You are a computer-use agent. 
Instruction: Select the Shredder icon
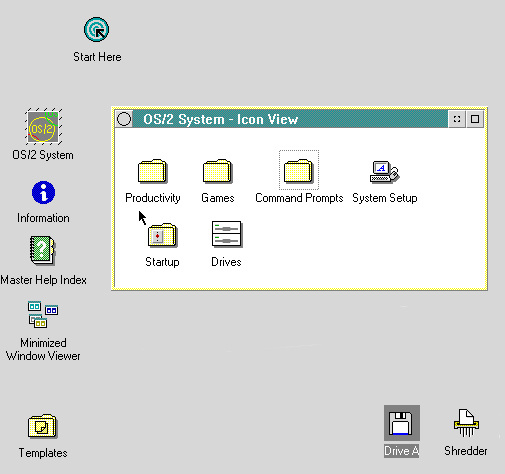click(x=466, y=423)
